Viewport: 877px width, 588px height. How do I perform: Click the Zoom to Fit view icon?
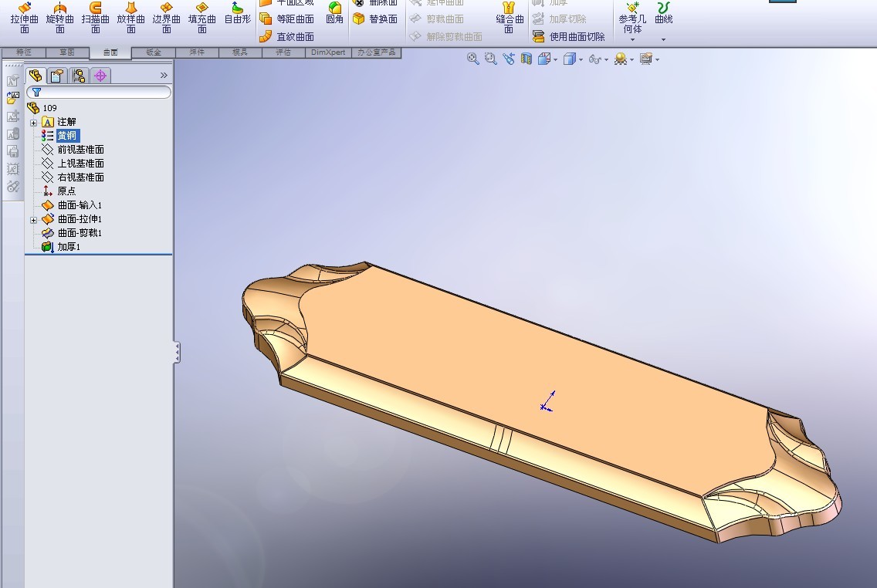click(x=473, y=59)
